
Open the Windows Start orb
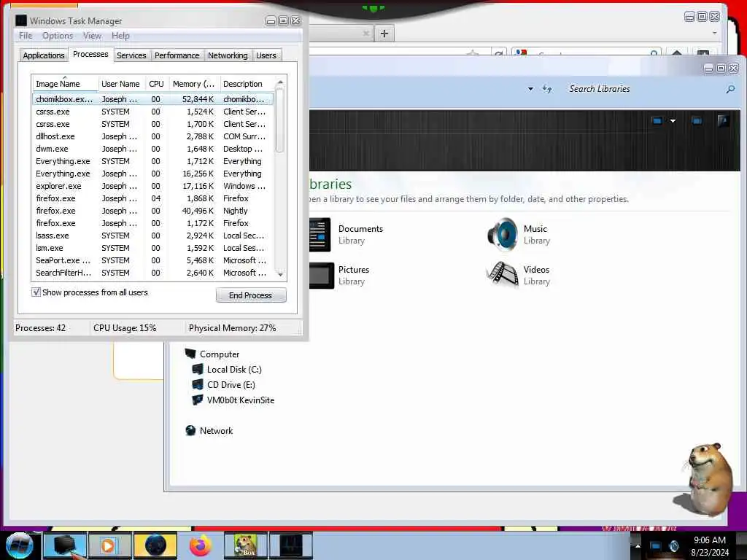19,545
